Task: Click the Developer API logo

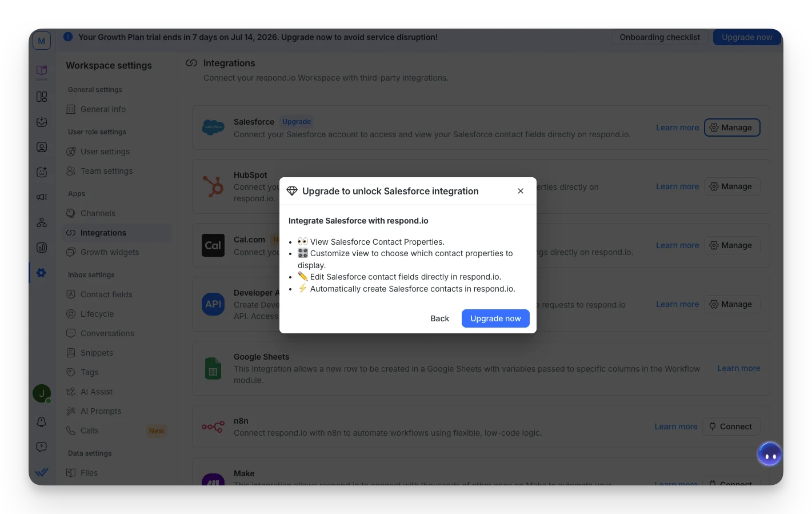Action: (213, 304)
